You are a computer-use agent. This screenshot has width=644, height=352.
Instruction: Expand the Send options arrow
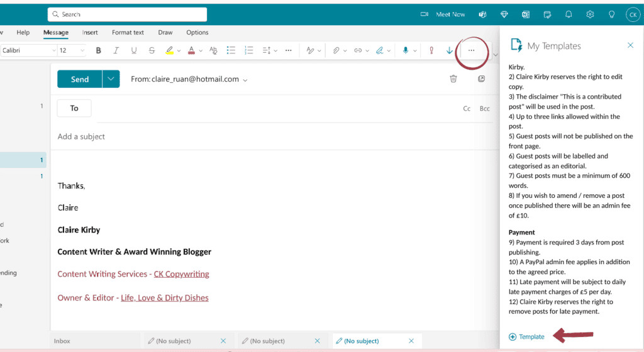(111, 79)
